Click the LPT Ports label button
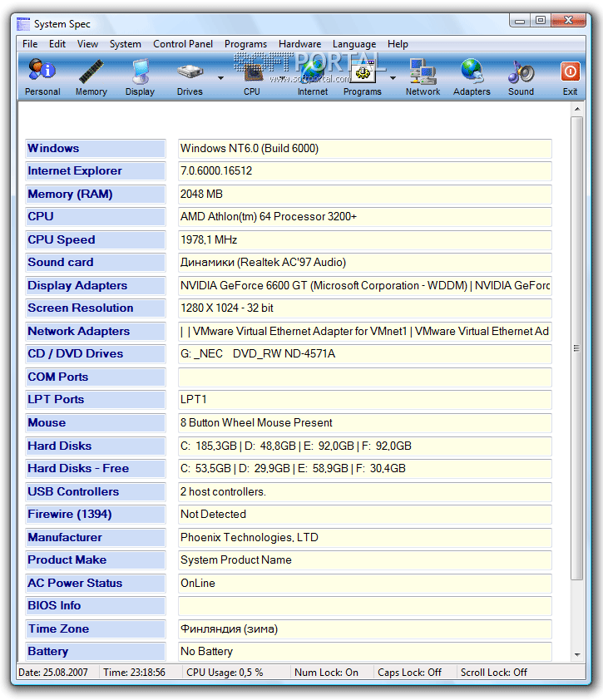This screenshot has height=700, width=603. (96, 400)
